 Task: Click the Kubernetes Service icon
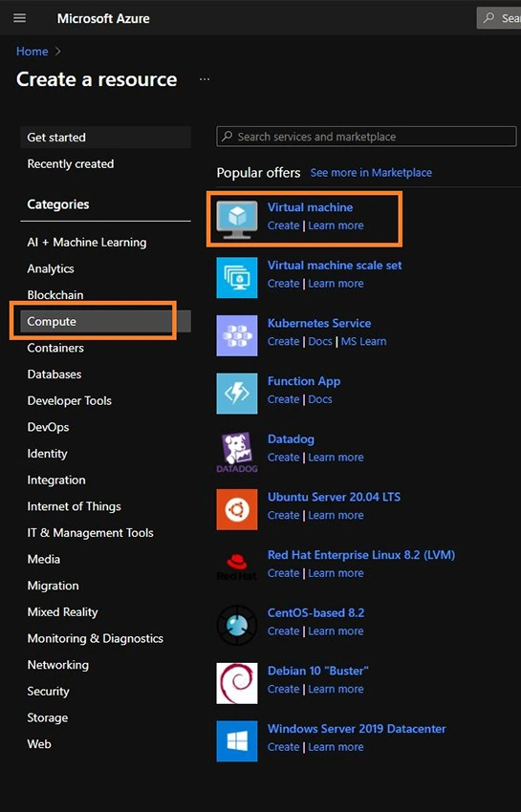point(237,335)
